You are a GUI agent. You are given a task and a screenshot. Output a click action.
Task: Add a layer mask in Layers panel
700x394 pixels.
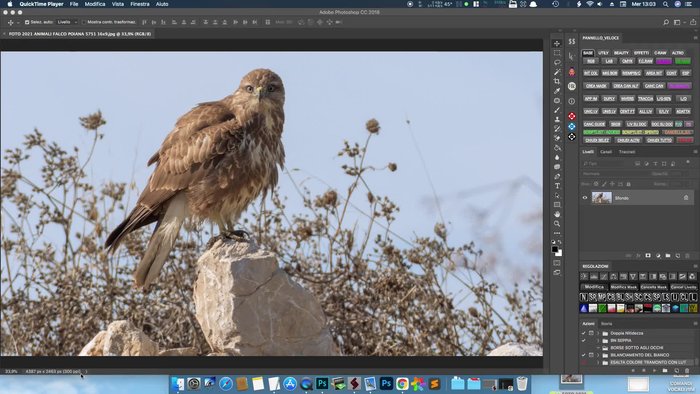pos(648,256)
